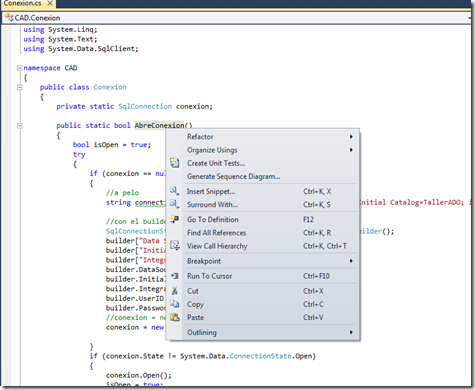Click the AbreConexion method name
Image resolution: width=475 pixels, height=390 pixels.
click(159, 125)
